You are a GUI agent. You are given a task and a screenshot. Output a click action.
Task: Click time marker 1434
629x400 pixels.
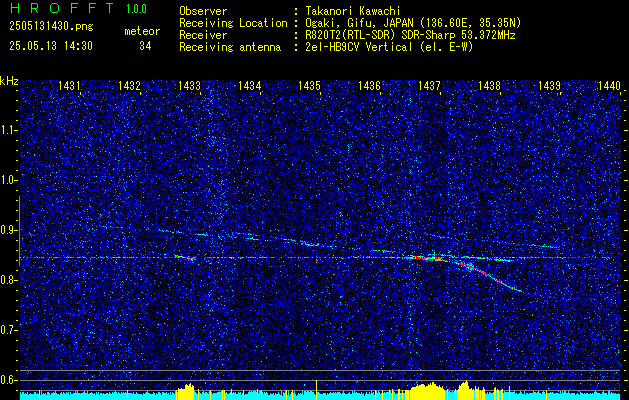coord(250,85)
